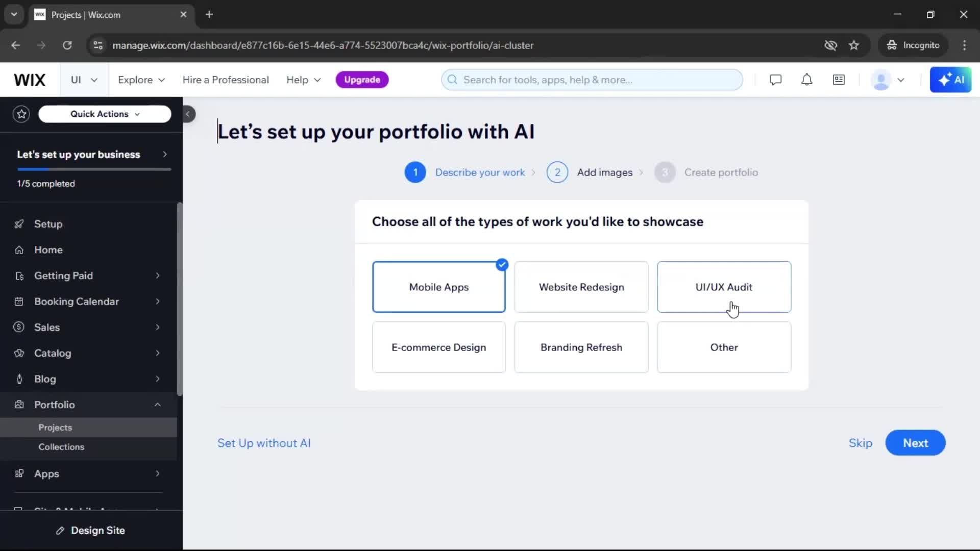Click the tracking protection eye icon
The height and width of the screenshot is (551, 980).
[x=830, y=45]
